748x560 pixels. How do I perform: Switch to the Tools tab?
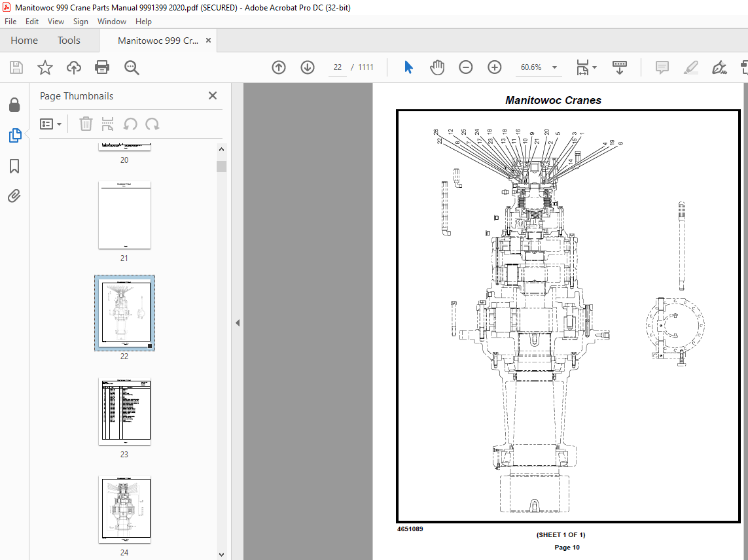[x=69, y=41]
